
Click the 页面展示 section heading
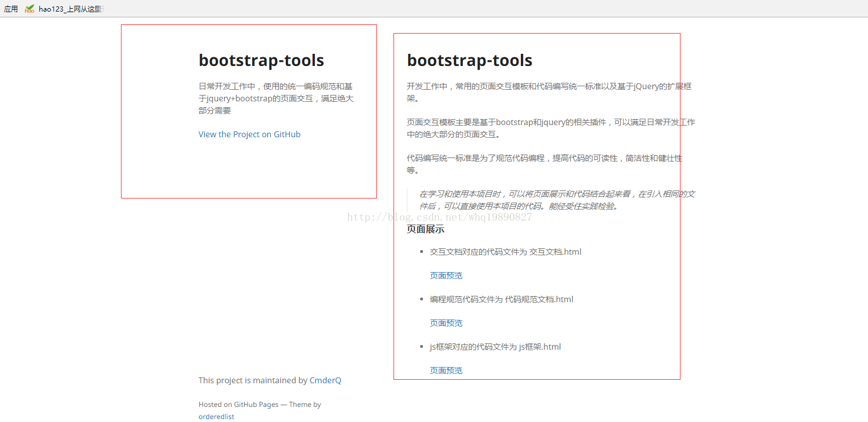pyautogui.click(x=425, y=229)
